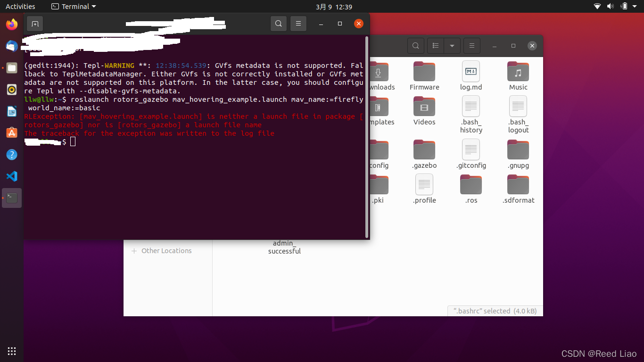Select the .gnupg folder
Viewport: 644px width, 362px height.
tap(518, 154)
